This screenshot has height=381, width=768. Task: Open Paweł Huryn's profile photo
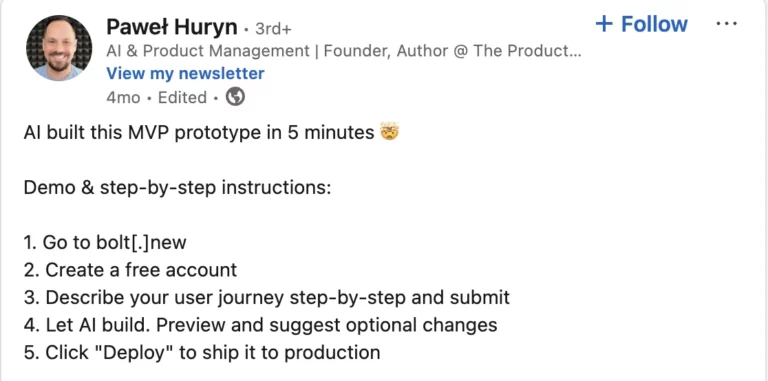point(59,48)
